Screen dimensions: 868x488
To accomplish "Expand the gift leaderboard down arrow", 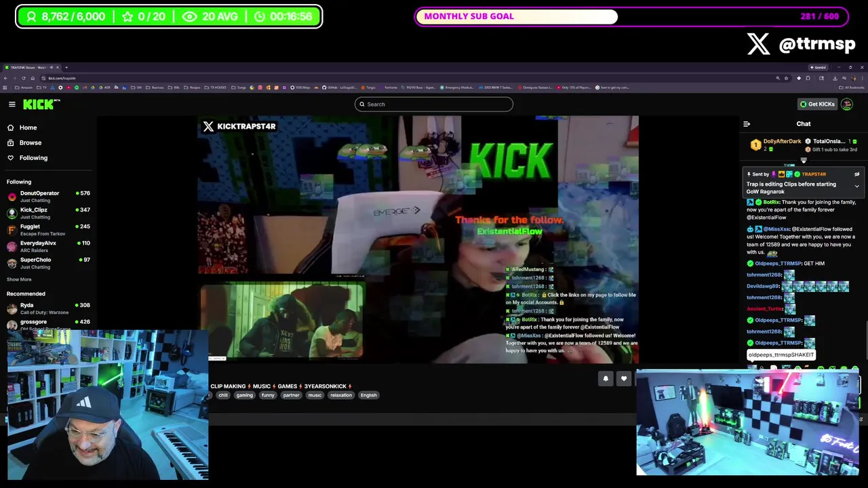I will pos(804,161).
